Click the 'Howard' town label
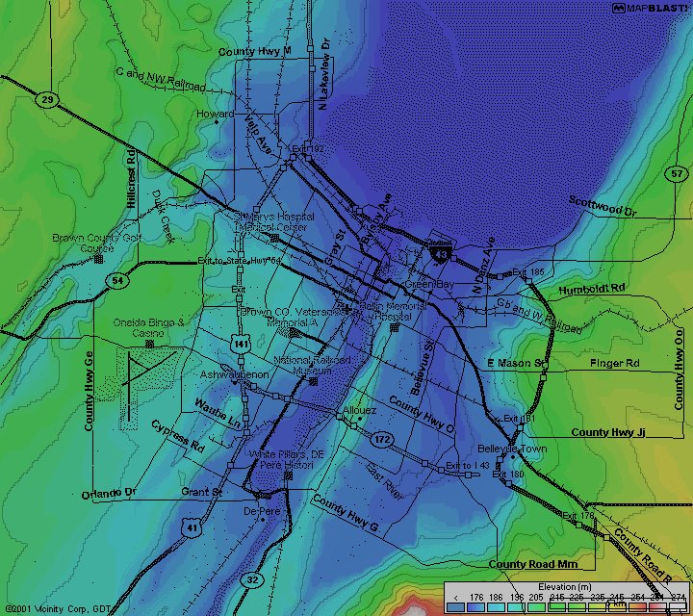The height and width of the screenshot is (616, 693). click(x=215, y=114)
